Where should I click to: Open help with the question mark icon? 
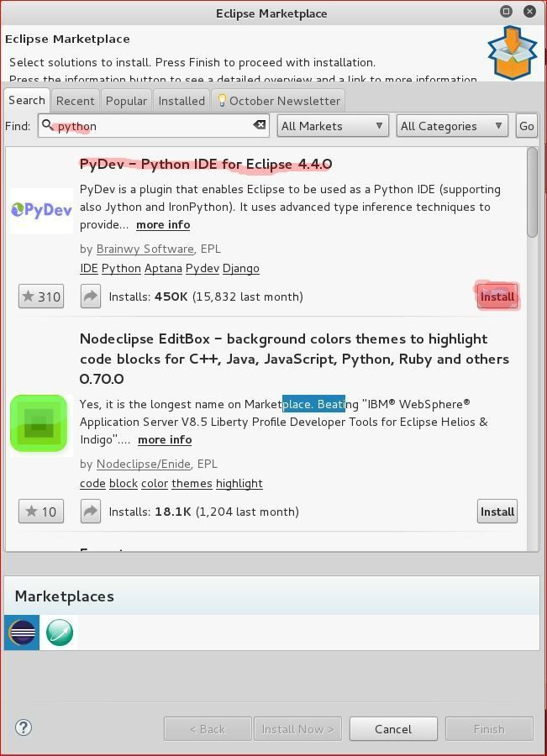(24, 727)
